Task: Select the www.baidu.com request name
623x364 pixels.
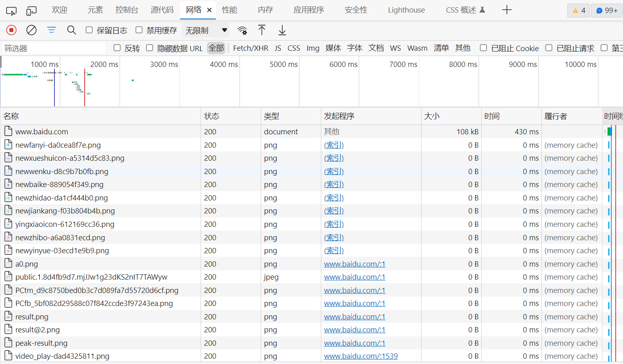Action: pyautogui.click(x=42, y=131)
